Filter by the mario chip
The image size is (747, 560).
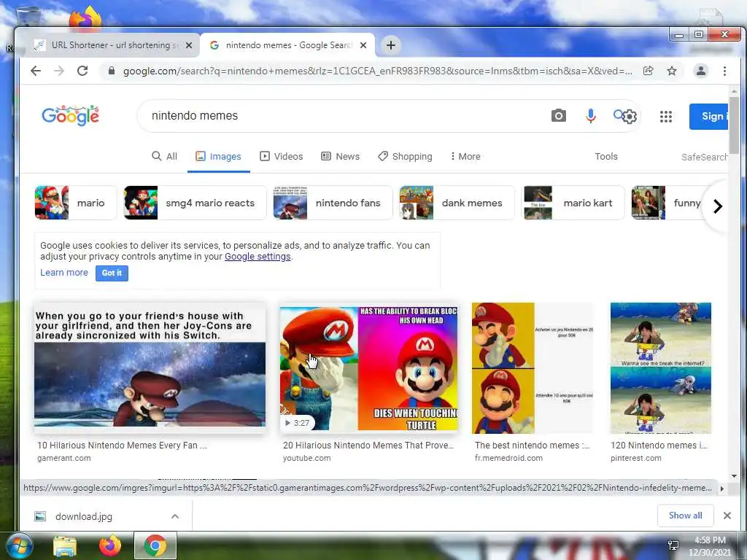pos(76,203)
